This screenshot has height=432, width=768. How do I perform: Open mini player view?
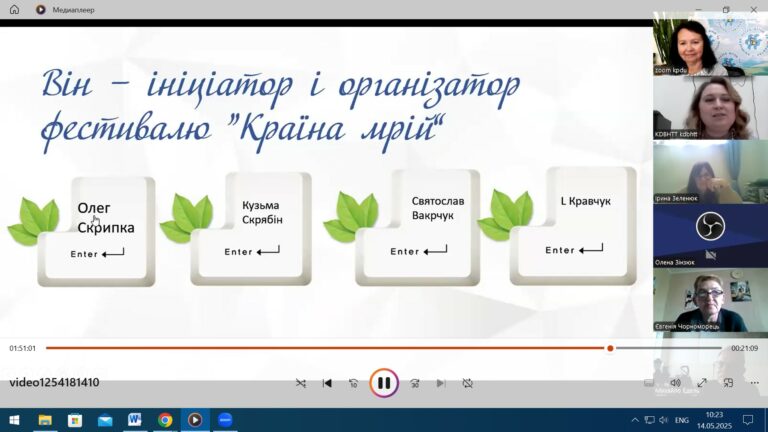click(x=728, y=382)
